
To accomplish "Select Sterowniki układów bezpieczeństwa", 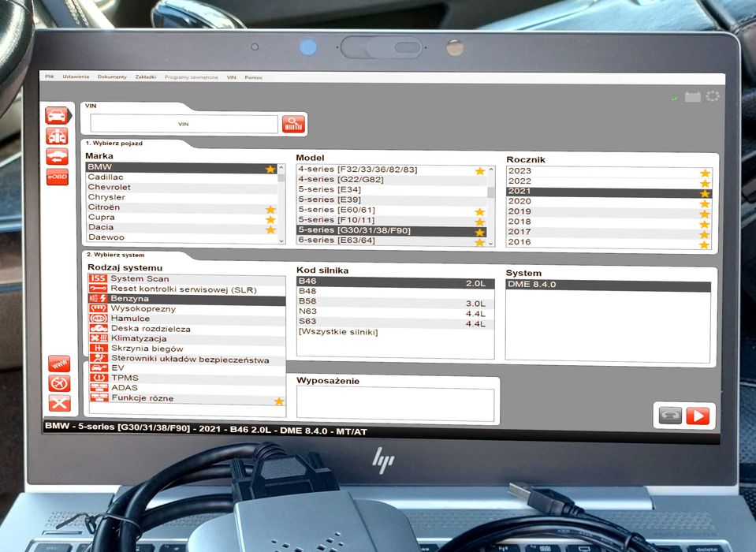I will click(x=187, y=359).
